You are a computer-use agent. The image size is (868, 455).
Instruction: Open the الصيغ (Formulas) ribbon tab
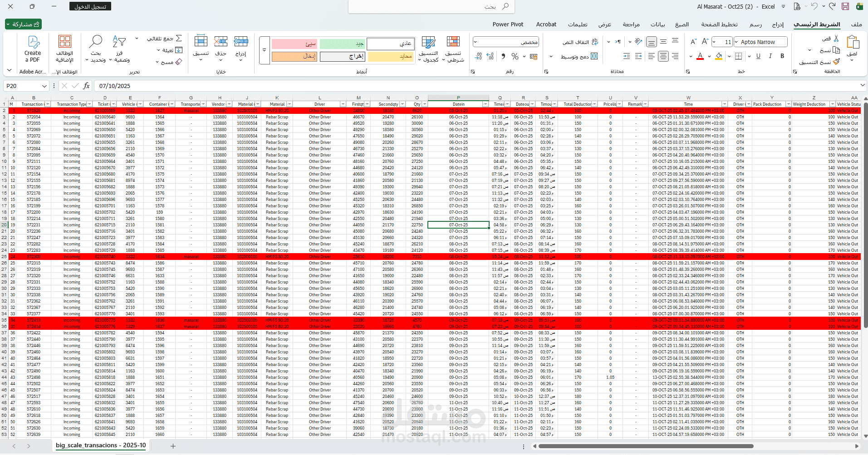pos(682,24)
